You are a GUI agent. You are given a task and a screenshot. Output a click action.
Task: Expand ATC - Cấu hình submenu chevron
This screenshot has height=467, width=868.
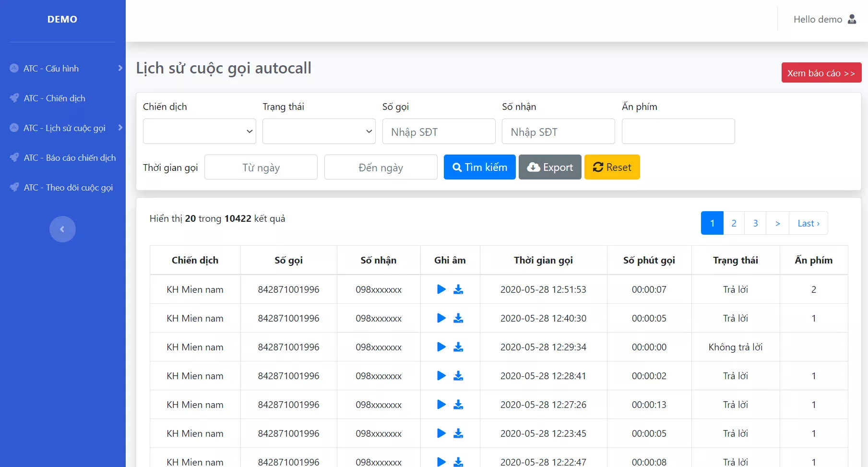120,68
